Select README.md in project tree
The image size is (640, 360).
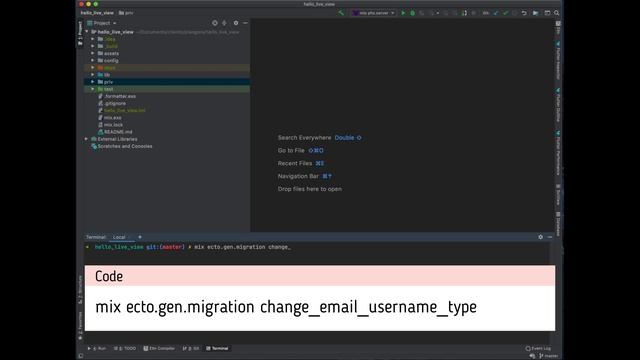(115, 132)
